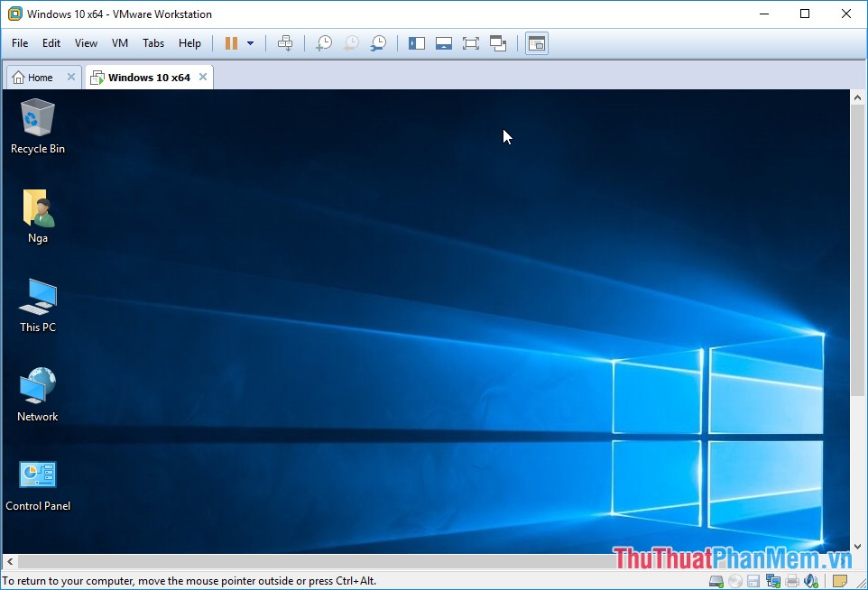Close the Windows 10 x64 tab
Viewport: 868px width, 590px height.
tap(203, 77)
